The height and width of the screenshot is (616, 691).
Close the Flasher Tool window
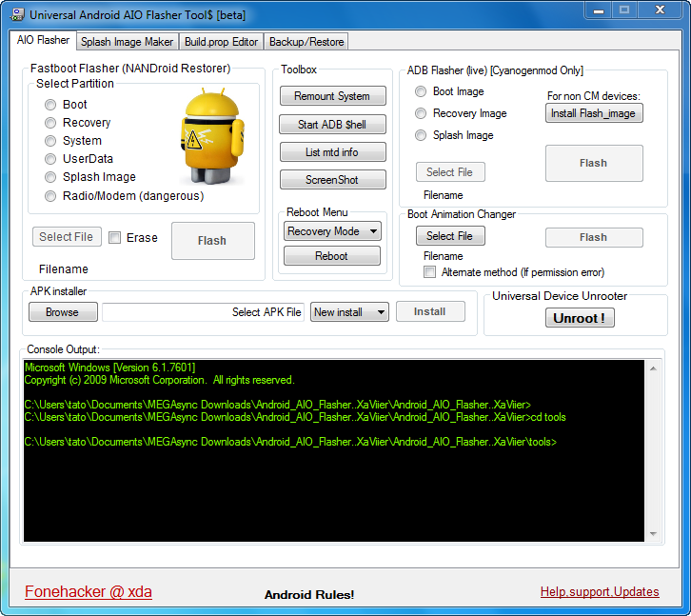660,10
